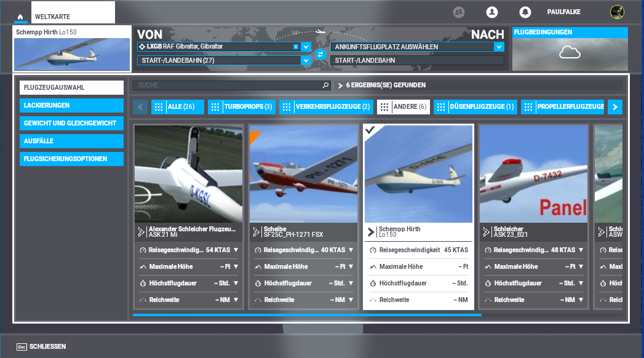Screen dimensions: 644x358
Task: Click the selected checkmark on Lo150 card
Action: click(x=370, y=130)
